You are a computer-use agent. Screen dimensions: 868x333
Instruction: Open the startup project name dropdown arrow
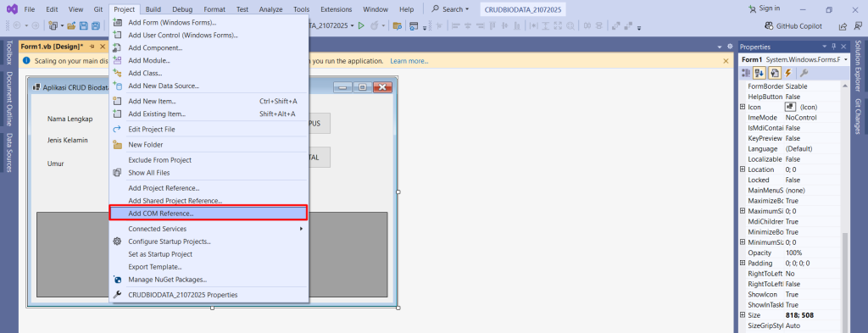352,25
